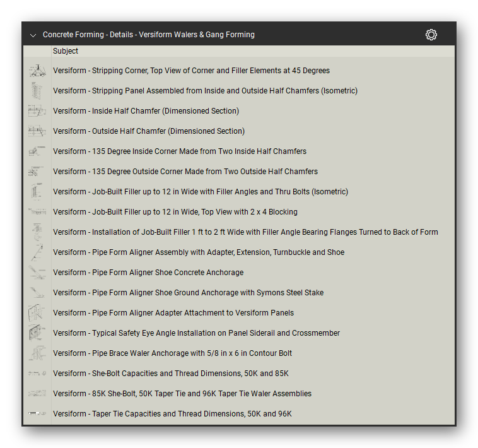The width and height of the screenshot is (478, 448).
Task: Select 'Aligner Adapter Attachment to Versiform Panels' text
Action: [x=173, y=312]
